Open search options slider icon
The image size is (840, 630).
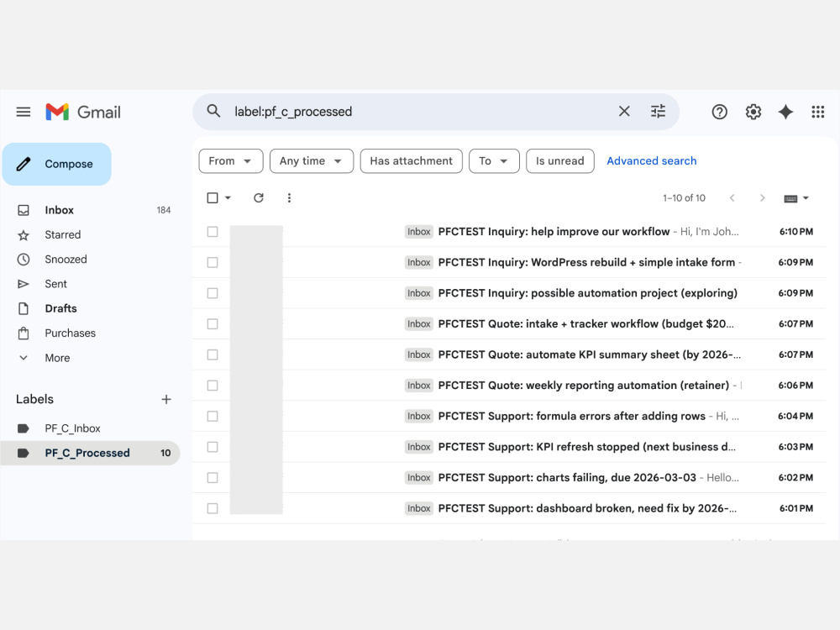coord(658,112)
